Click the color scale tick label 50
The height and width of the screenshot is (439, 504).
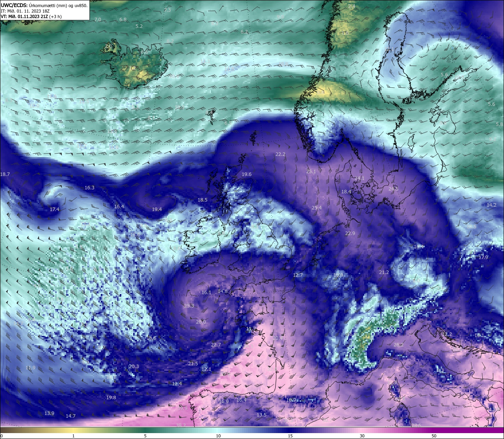tap(434, 436)
